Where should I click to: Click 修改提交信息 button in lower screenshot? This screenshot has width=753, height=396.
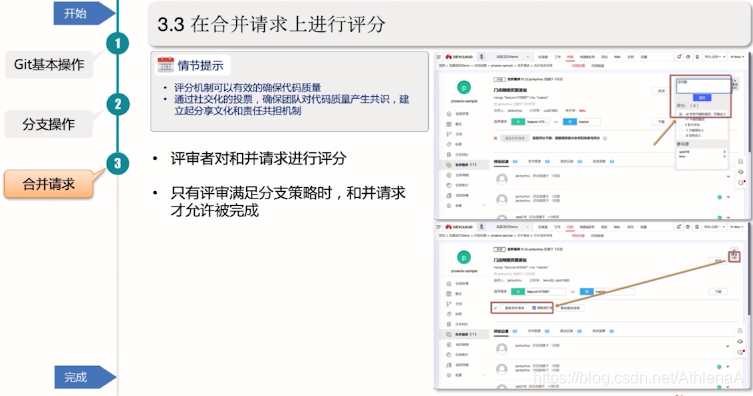pos(570,308)
